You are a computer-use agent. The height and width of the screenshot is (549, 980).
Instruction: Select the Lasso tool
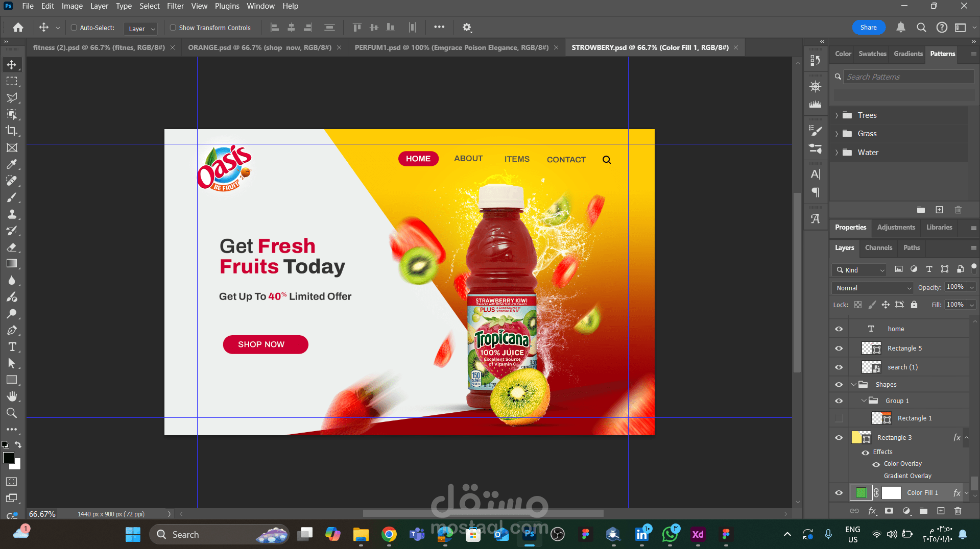click(12, 98)
